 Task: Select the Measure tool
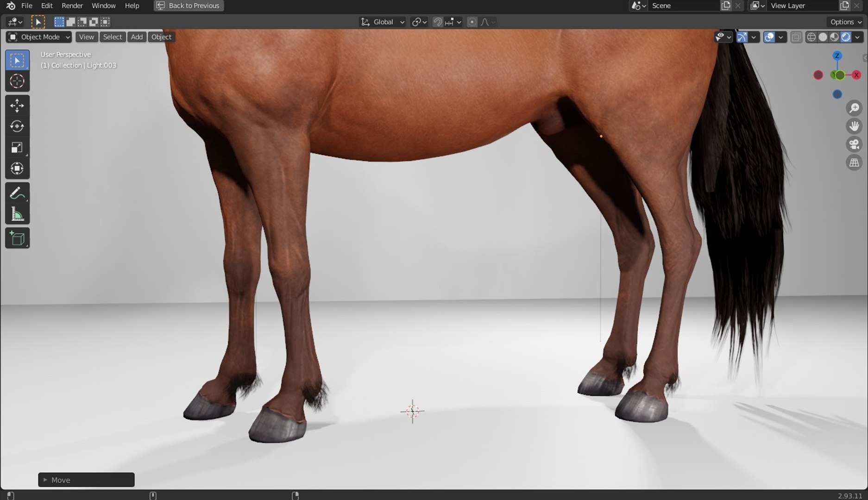pos(17,214)
